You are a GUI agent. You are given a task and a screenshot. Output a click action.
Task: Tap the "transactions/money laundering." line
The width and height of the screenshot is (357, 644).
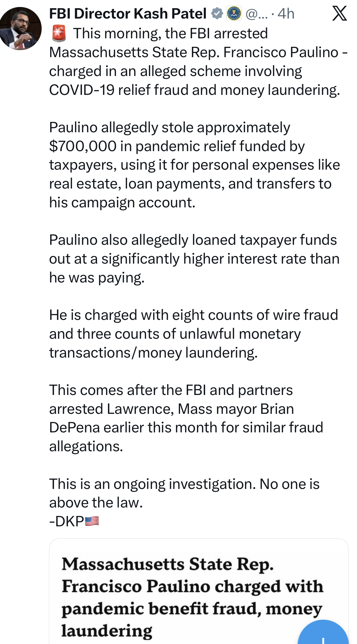154,353
